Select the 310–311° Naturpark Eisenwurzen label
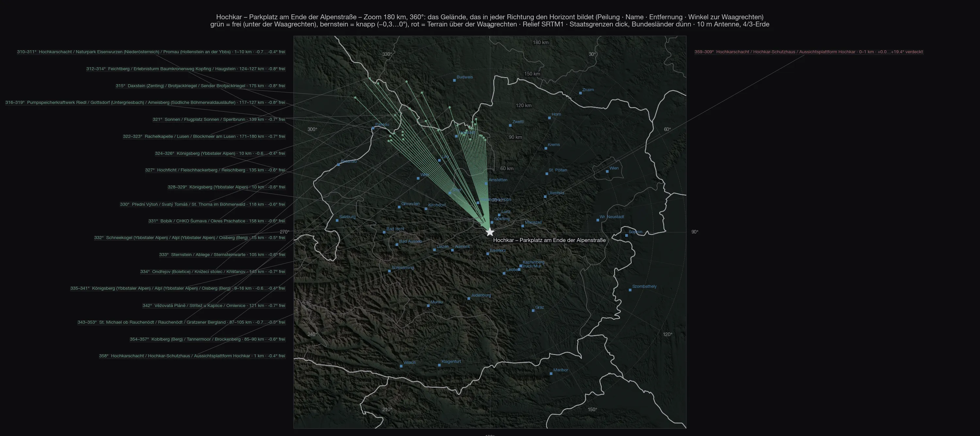This screenshot has height=436, width=980. [151, 52]
